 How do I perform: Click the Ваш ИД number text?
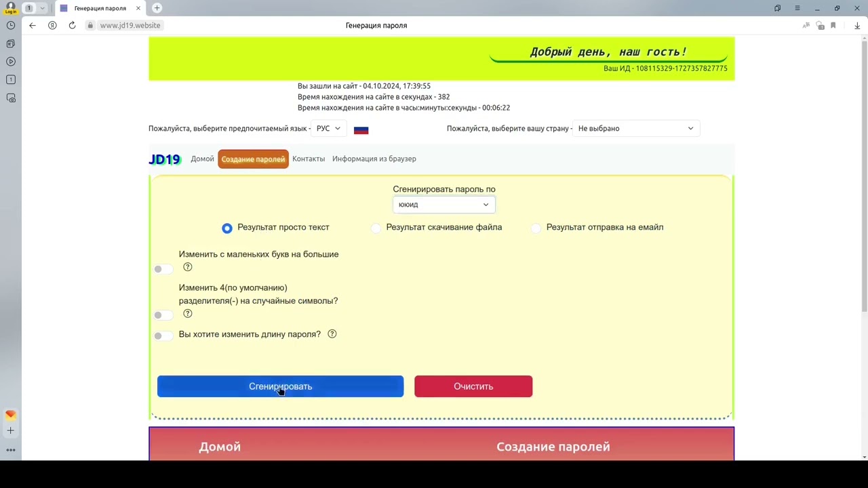pos(665,68)
